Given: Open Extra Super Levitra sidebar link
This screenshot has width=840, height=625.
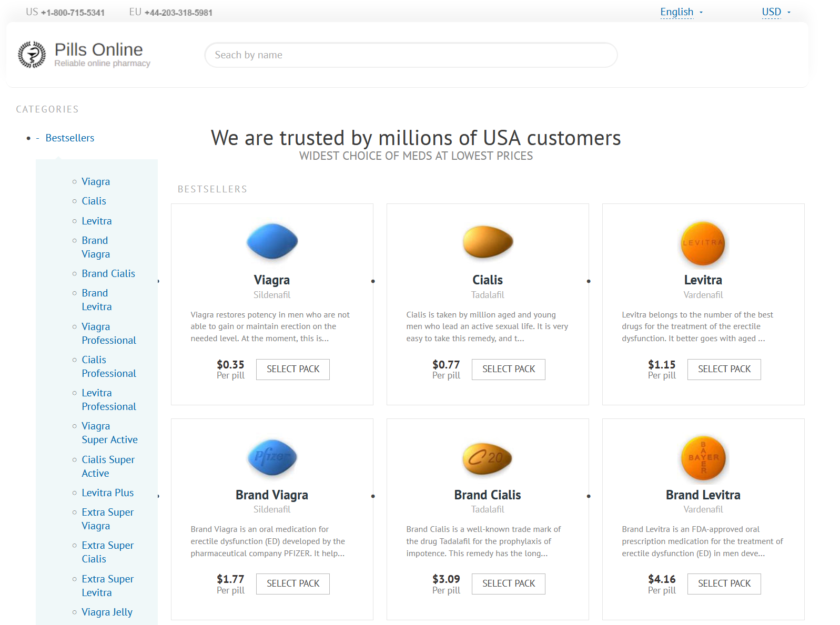Looking at the screenshot, I should (107, 586).
